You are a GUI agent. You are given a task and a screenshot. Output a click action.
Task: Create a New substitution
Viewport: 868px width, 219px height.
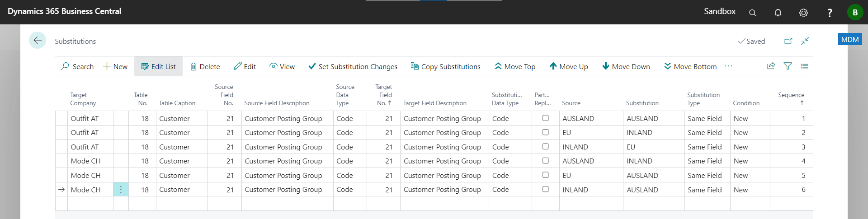pos(115,66)
